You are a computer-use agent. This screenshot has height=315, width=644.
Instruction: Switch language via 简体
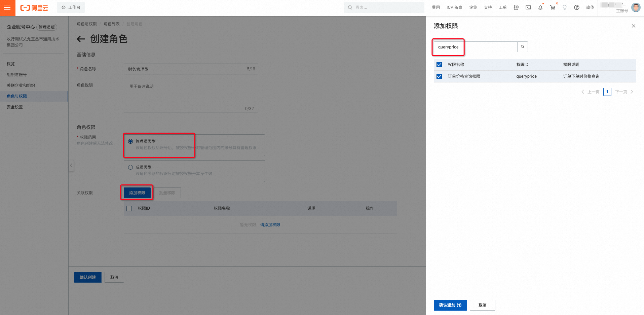pos(590,7)
